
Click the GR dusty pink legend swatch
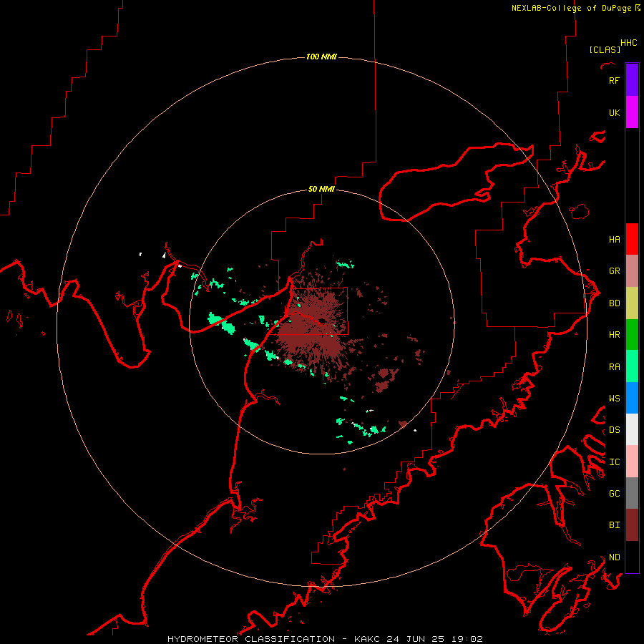pyautogui.click(x=632, y=271)
